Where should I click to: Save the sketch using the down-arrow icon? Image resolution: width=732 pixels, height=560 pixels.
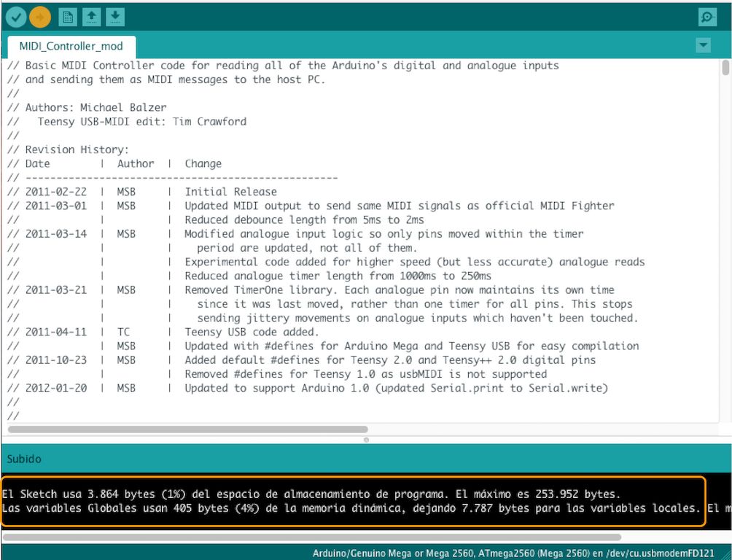(115, 16)
